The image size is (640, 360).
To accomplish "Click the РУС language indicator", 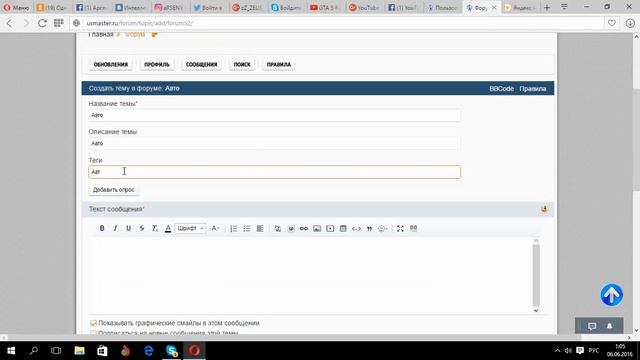I will (x=594, y=351).
